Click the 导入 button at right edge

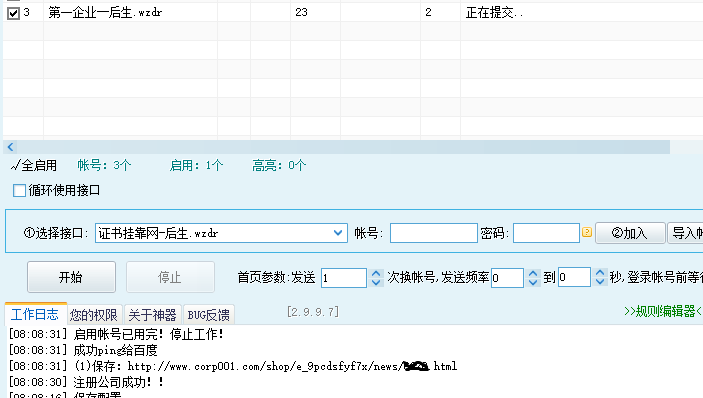click(x=686, y=233)
